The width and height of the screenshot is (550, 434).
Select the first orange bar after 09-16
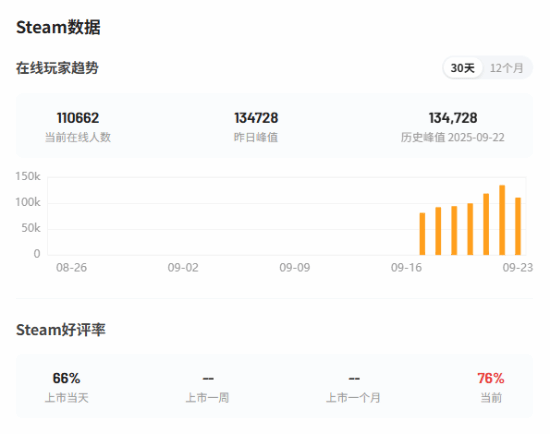click(x=422, y=234)
